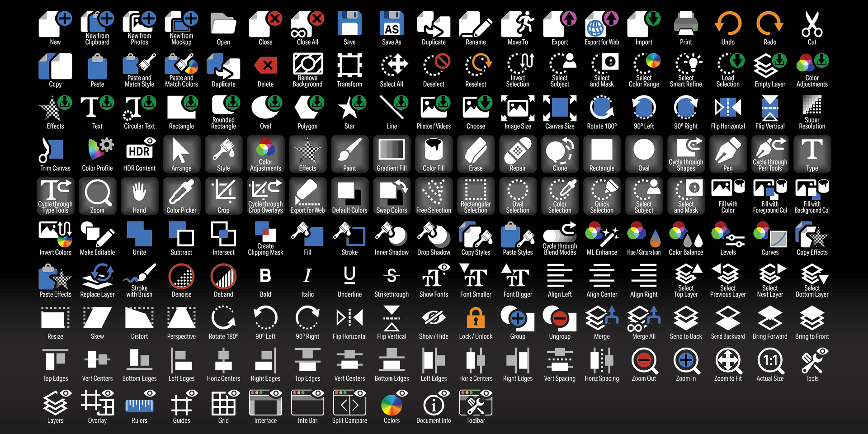
Task: Select the Gradient Fill tool
Action: 392,154
